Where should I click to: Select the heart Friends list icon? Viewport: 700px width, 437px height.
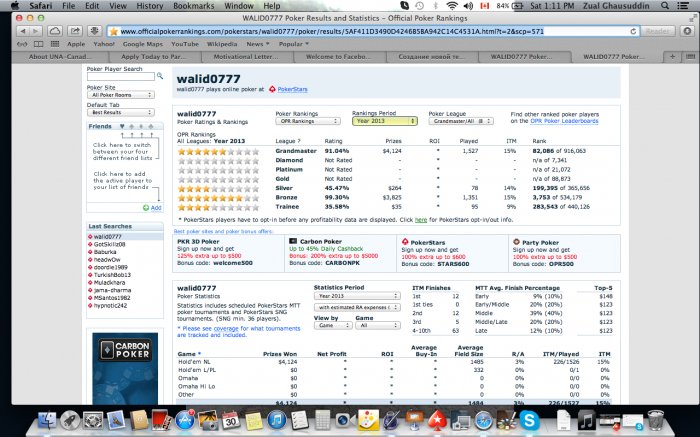(122, 126)
